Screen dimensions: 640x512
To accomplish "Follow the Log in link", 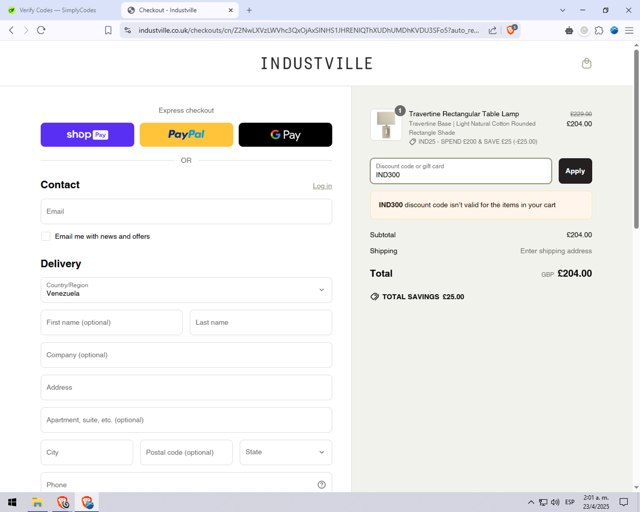I will (322, 186).
